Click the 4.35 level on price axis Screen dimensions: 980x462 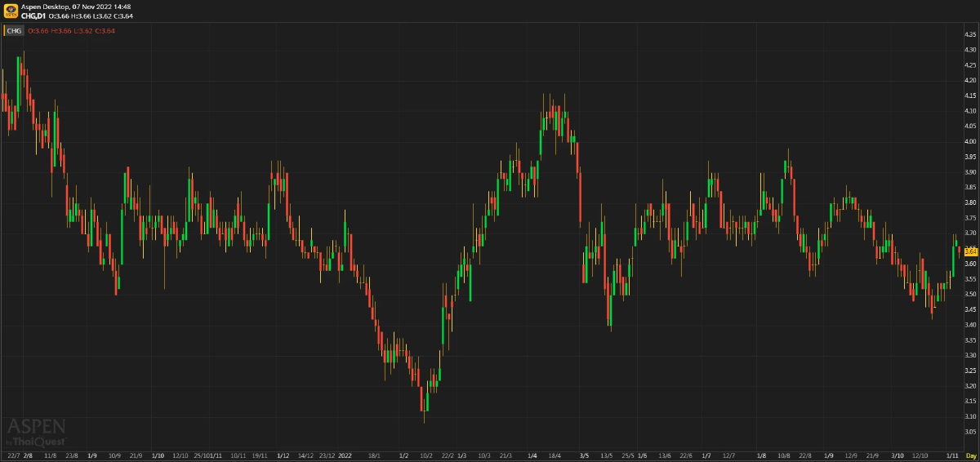click(x=970, y=34)
